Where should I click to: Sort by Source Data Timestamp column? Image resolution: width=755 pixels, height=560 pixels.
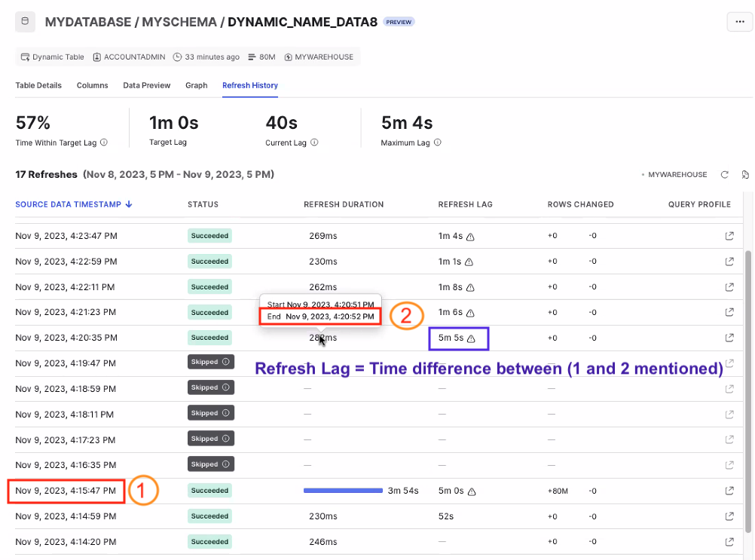74,204
